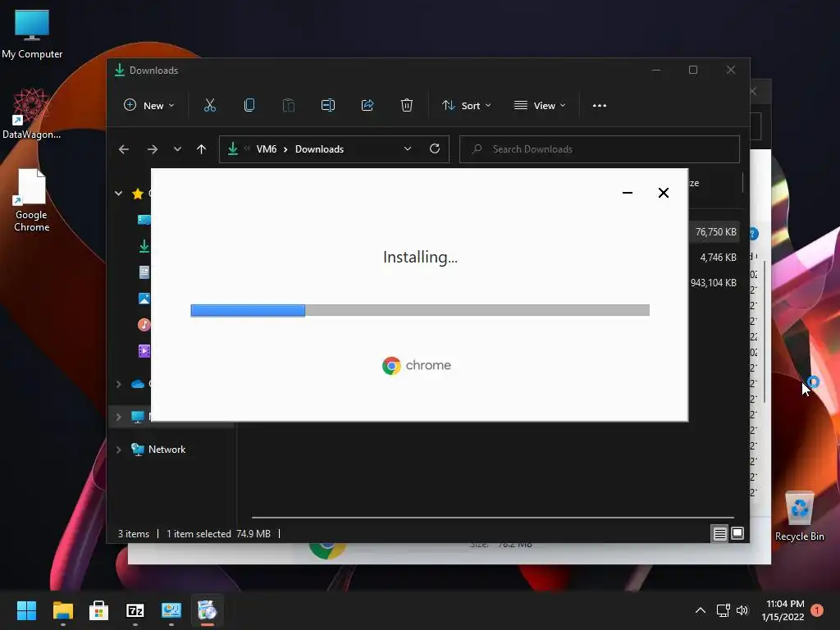840x630 pixels.
Task: Click the Downloads window title
Action: [x=153, y=71]
